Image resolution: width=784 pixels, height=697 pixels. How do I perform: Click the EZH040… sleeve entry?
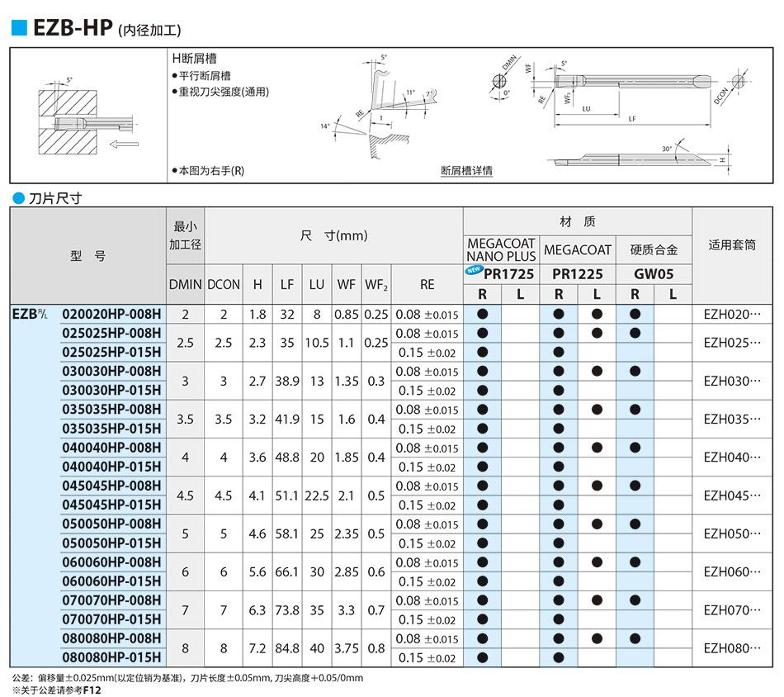pos(732,458)
